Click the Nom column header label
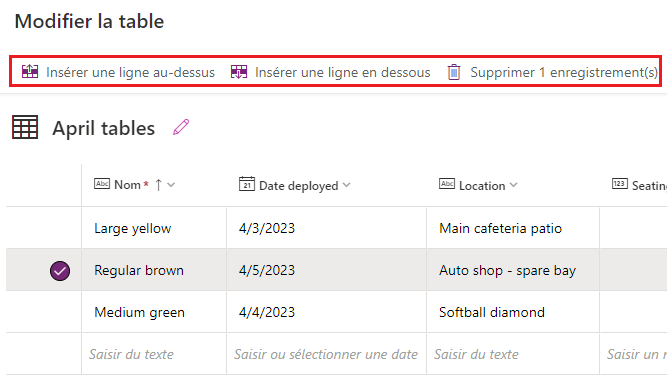Image resolution: width=667 pixels, height=387 pixels. [x=127, y=185]
